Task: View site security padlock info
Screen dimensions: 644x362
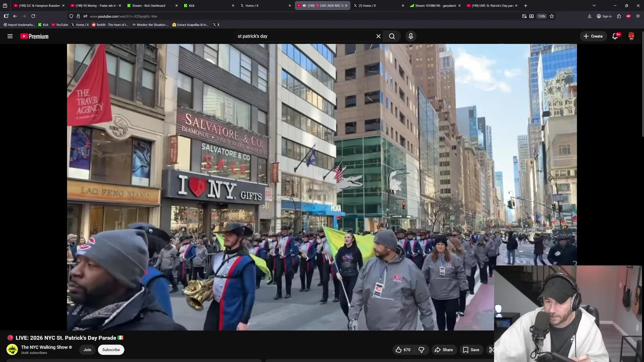Action: click(78, 16)
